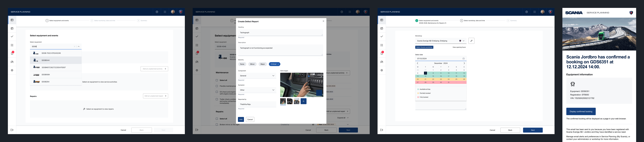Open app launcher grid in equipment search header
The height and width of the screenshot is (142, 644).
(x=165, y=12)
